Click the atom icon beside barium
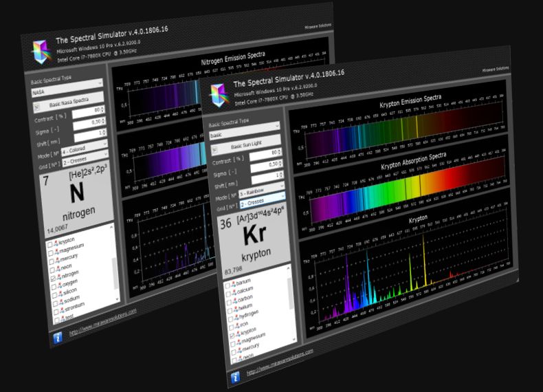543x392 pixels. pos(234,283)
